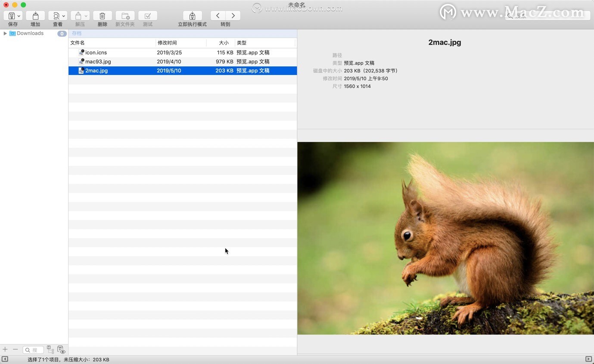Screen dimensions: 594x364
Task: Click the archive tree structure icon
Action: (50, 349)
